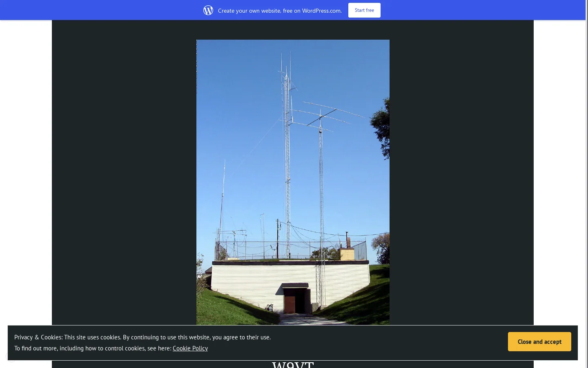Click the 'Create your own website' banner text

point(280,11)
